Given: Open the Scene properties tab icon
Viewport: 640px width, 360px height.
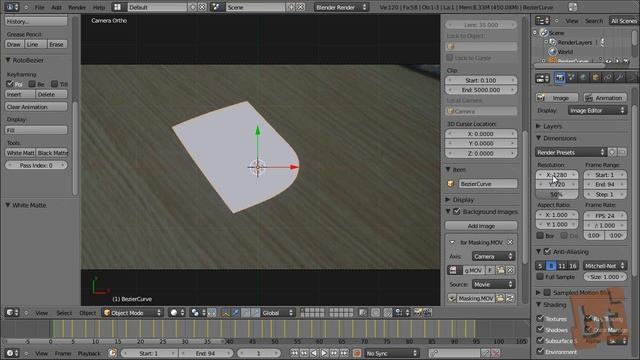Looking at the screenshot, I should 572,78.
